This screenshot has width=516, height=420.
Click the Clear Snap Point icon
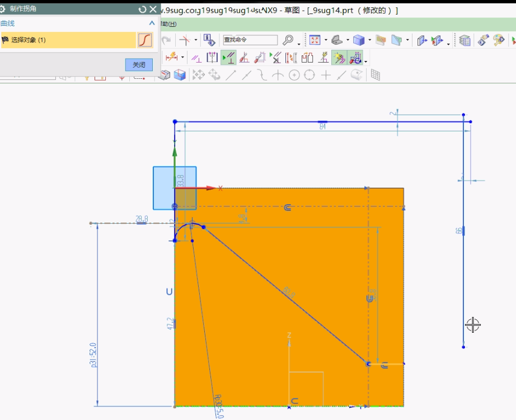pos(214,75)
